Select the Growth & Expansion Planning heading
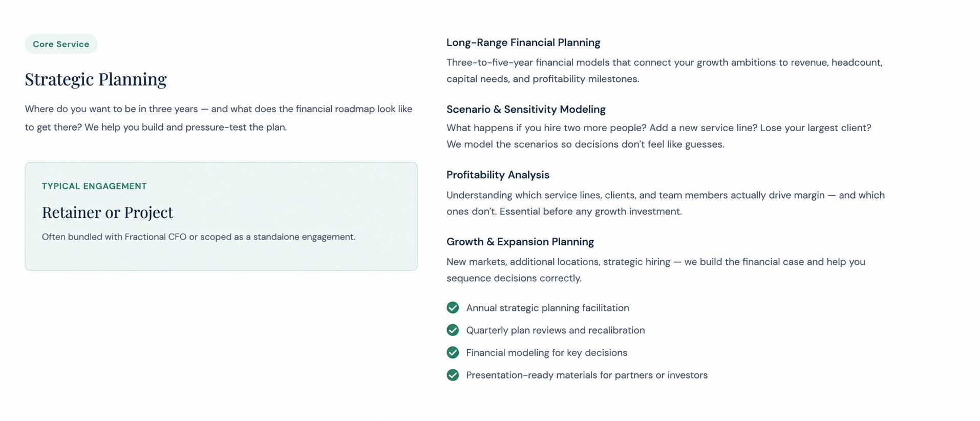 [520, 242]
